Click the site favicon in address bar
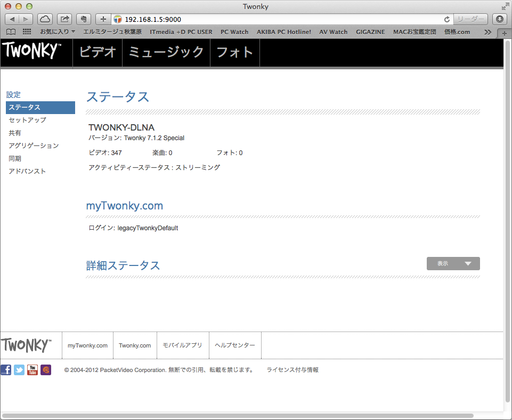The width and height of the screenshot is (512, 420). click(x=118, y=20)
